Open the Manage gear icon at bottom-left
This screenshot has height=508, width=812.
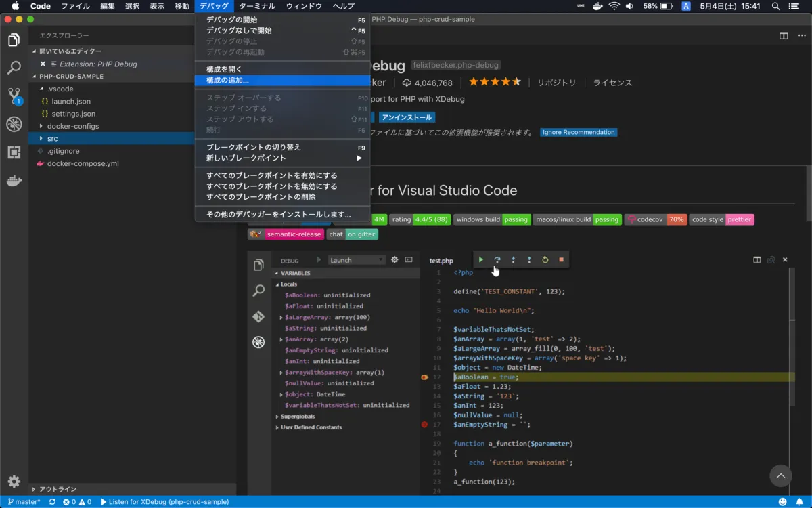[14, 482]
